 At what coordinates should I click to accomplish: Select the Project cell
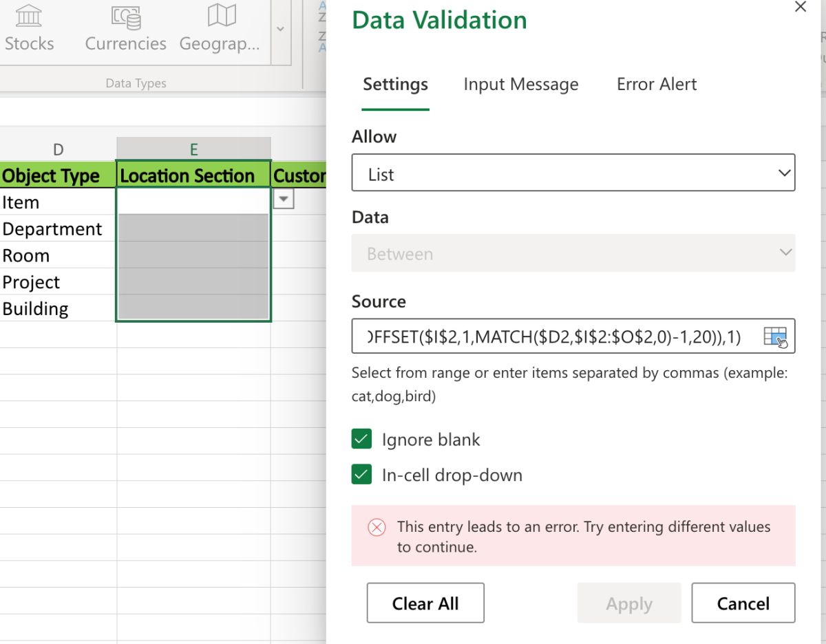pyautogui.click(x=59, y=282)
